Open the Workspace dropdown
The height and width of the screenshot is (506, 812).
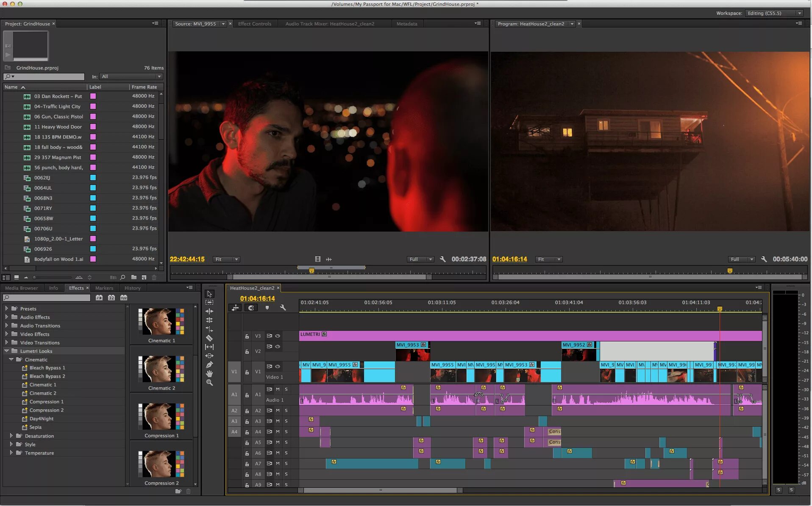(x=774, y=13)
